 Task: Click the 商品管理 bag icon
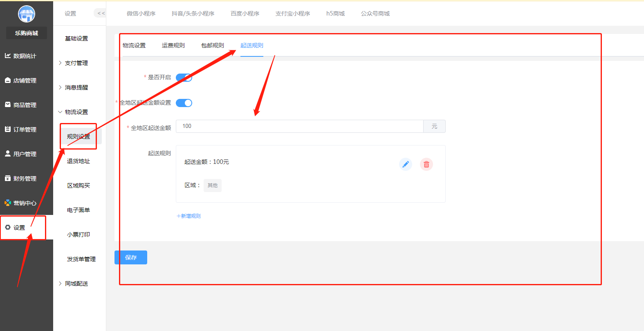(x=8, y=105)
